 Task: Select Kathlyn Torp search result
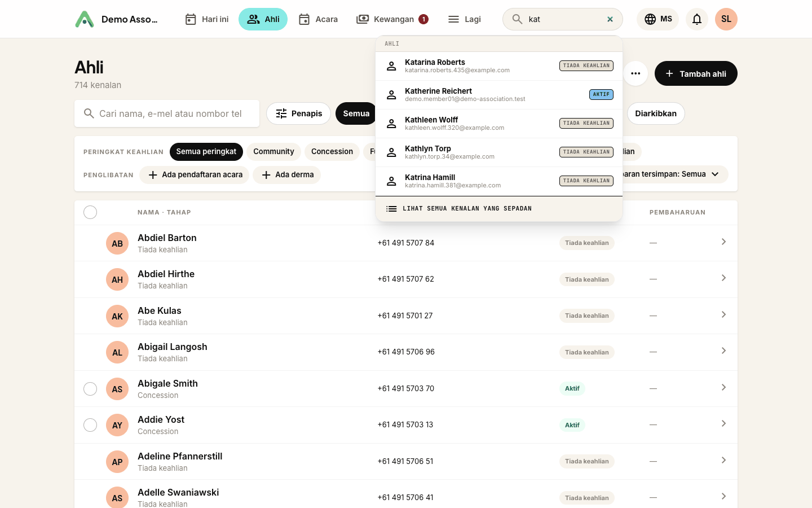(x=499, y=152)
